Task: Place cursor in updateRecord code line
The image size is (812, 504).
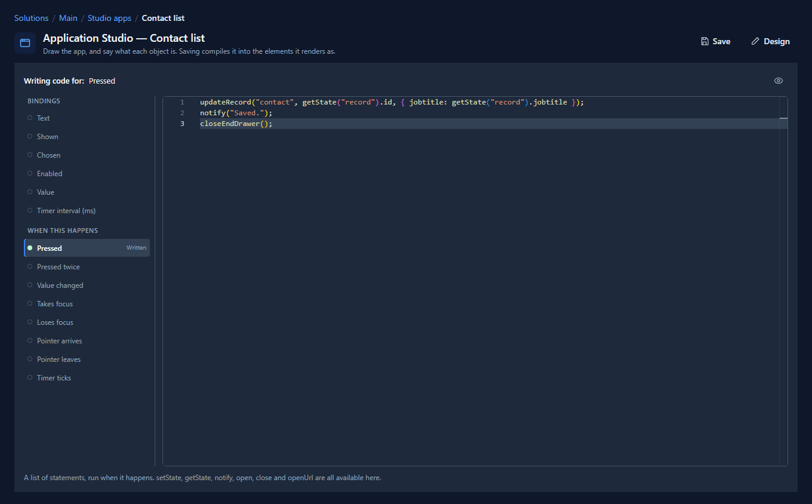Action: pos(392,102)
